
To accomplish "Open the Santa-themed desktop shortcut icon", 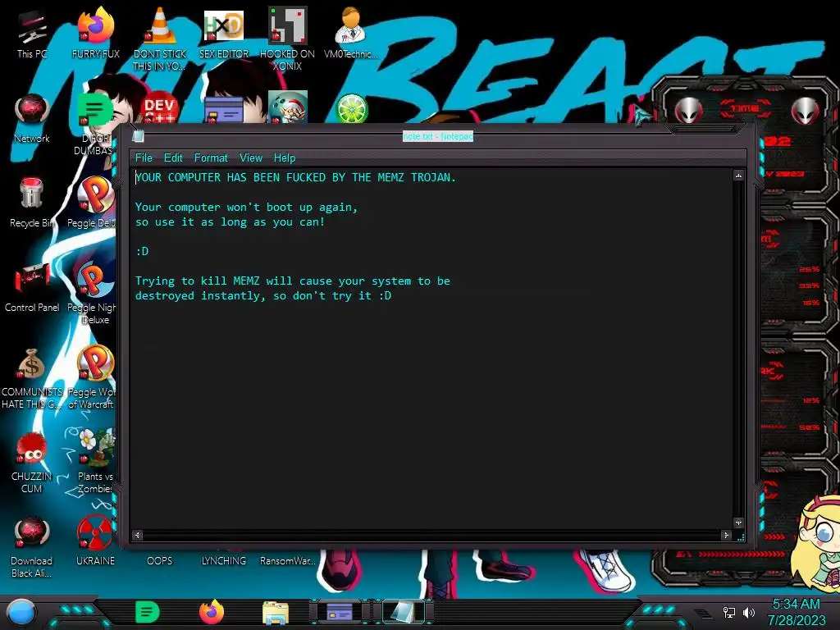I will click(x=288, y=107).
